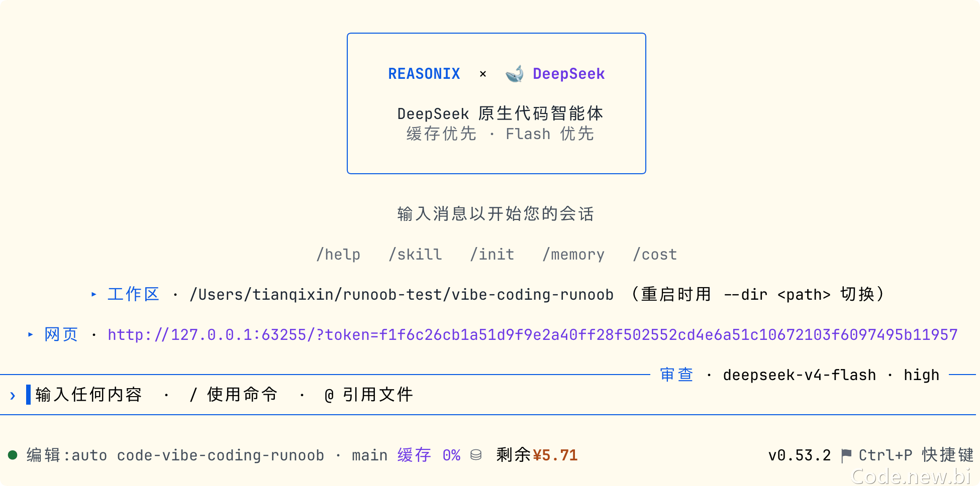Toggle the 编辑:auto edit mode indicator

click(67, 455)
